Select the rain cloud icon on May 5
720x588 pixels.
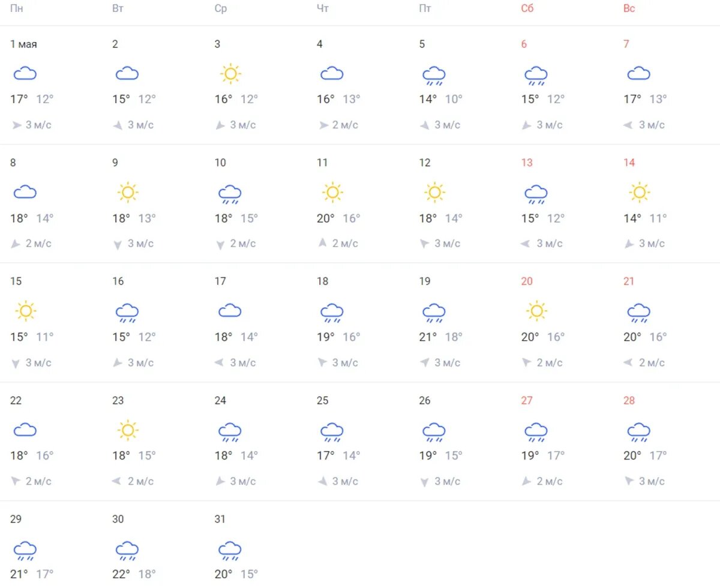[434, 76]
